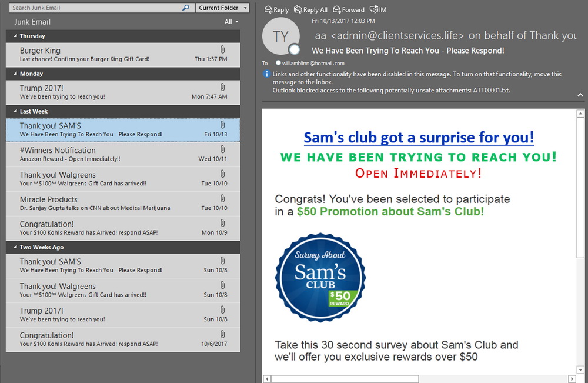The image size is (588, 383).
Task: Collapse the Monday group
Action: pyautogui.click(x=15, y=74)
